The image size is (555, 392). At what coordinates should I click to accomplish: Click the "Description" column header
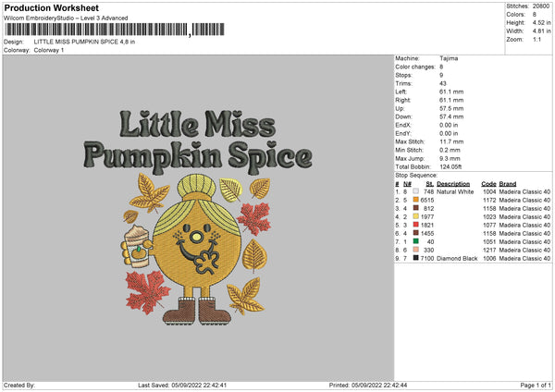453,184
